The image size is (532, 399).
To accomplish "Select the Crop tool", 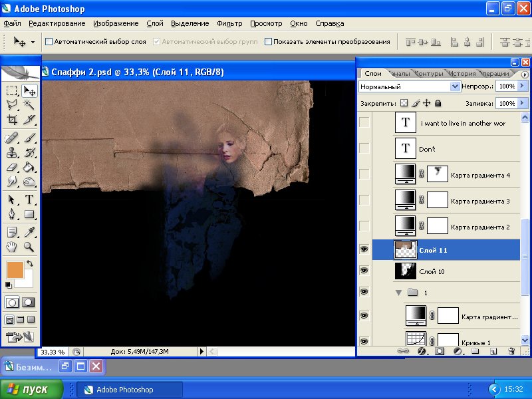I will coord(12,120).
